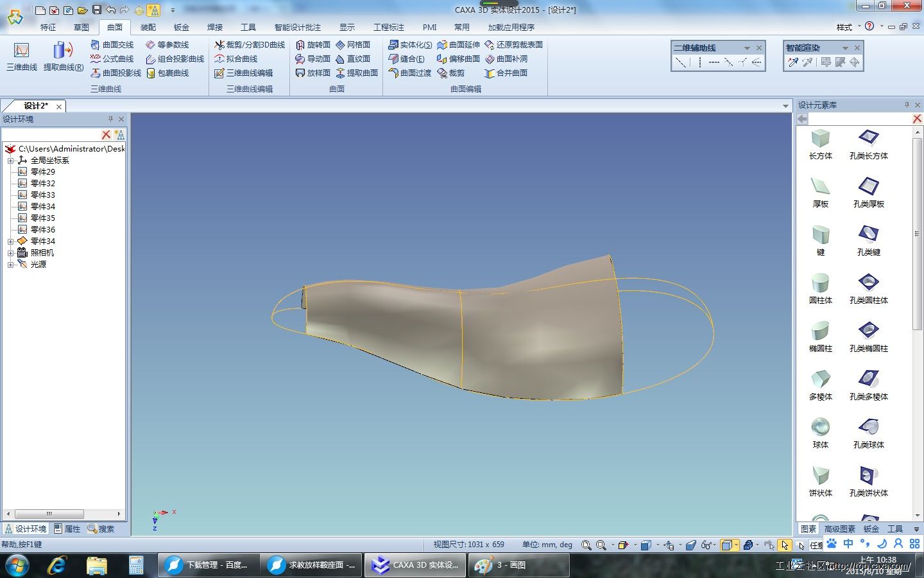Open 搜索 tab at panel bottom

click(x=101, y=529)
